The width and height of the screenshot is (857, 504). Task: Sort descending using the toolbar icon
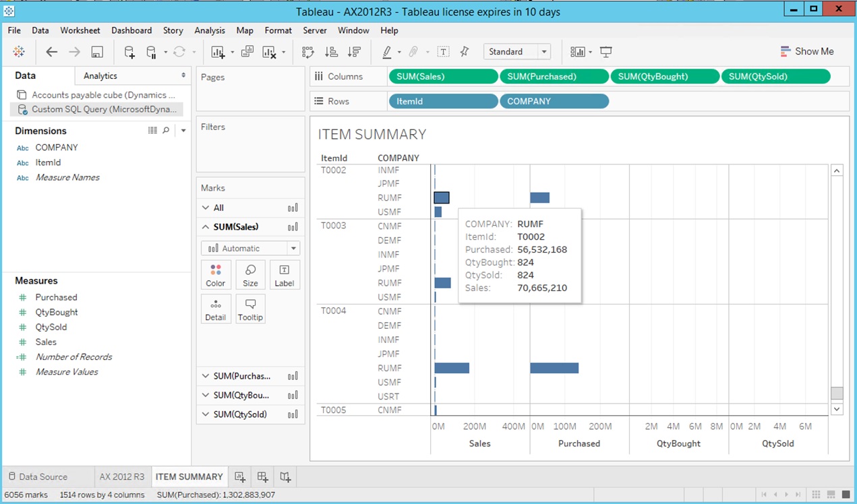click(x=354, y=52)
